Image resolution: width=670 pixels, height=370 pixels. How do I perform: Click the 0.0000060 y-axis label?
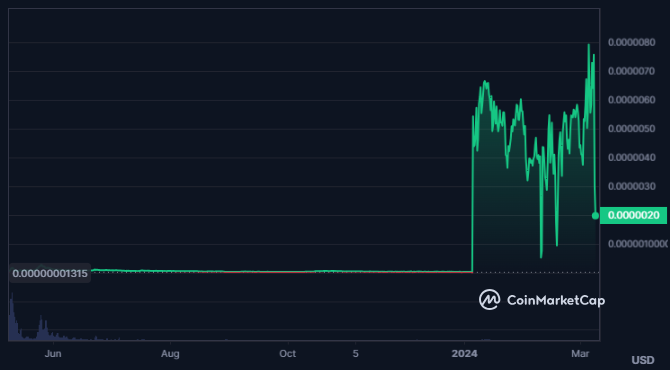coord(631,100)
